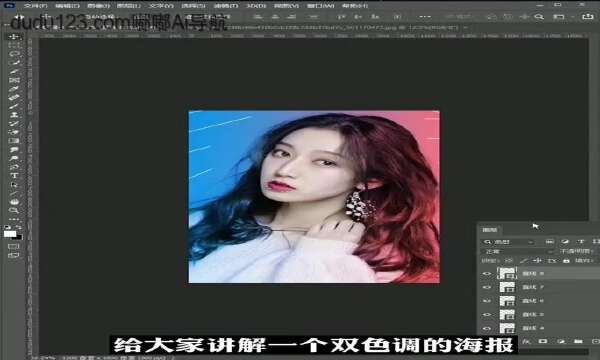Open the blend mode dropdown showing 正常
Screen dimensions: 600x360
point(517,251)
